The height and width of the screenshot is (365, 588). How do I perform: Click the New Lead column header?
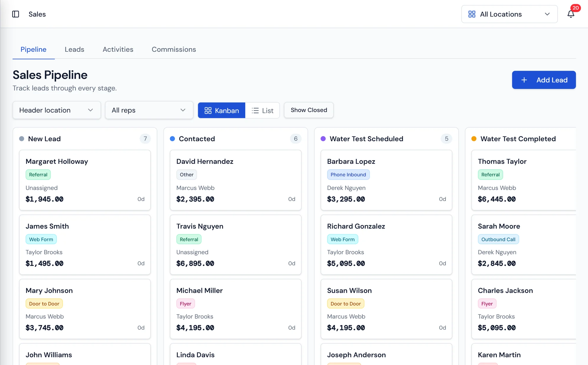44,139
